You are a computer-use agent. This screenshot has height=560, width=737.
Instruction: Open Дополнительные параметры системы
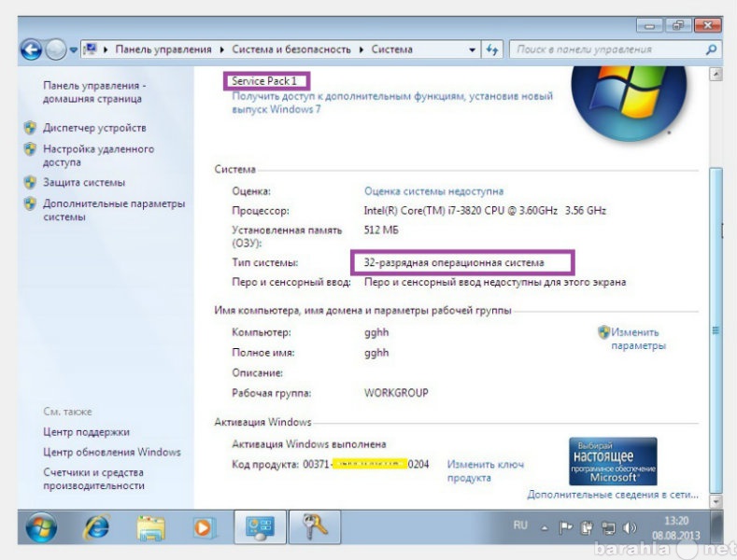(x=114, y=210)
